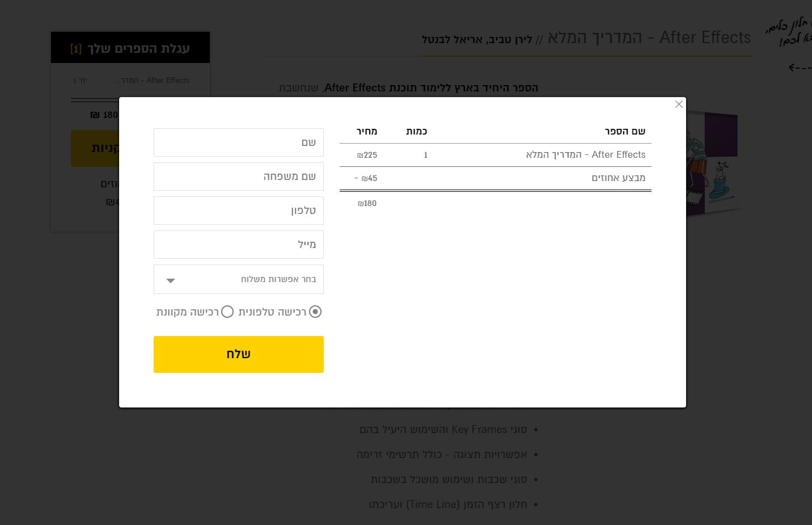Screen dimensions: 812x525
Task: Open the shipping options dropdown
Action: coord(238,279)
